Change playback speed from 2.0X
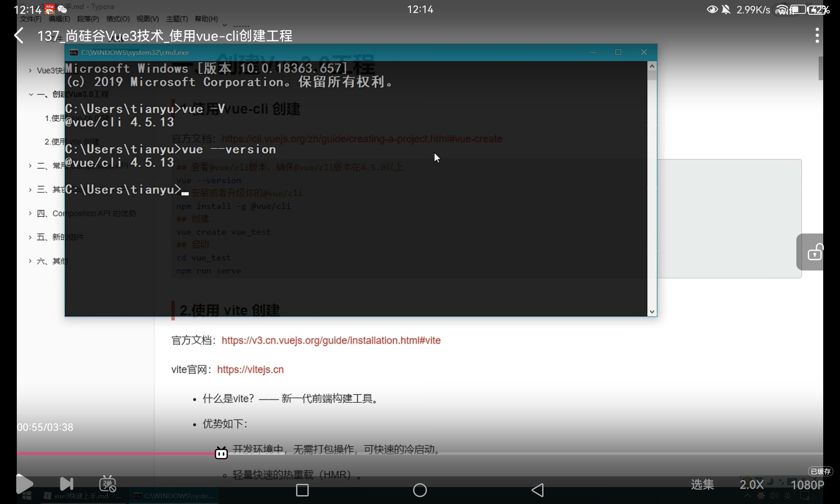 pyautogui.click(x=751, y=485)
